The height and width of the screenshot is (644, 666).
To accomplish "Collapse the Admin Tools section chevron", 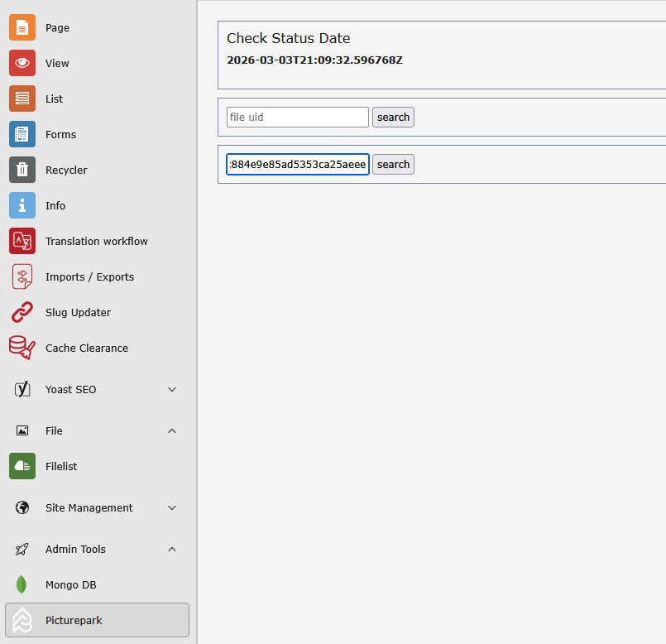I will (172, 549).
